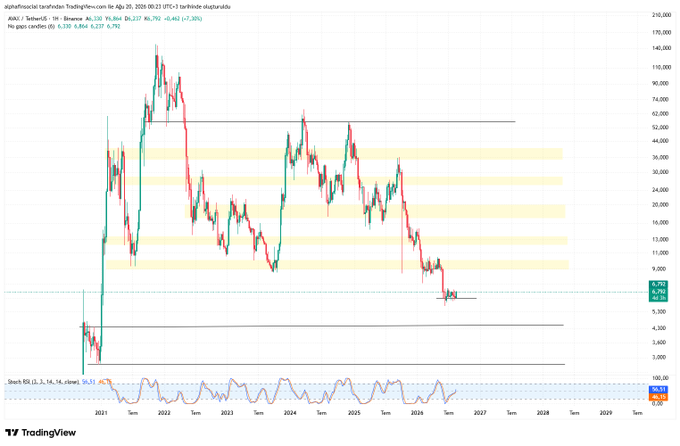
Task: Click the 2026 time axis label
Action: tap(417, 413)
